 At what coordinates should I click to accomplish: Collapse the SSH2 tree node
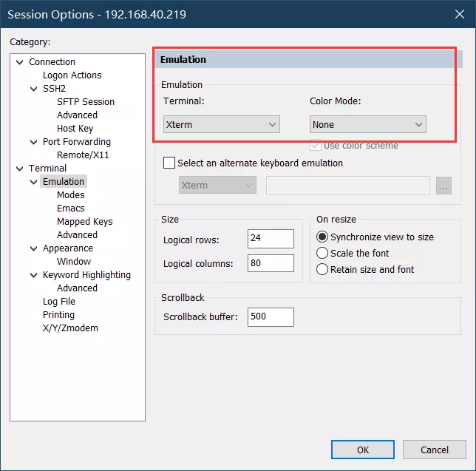pos(34,89)
